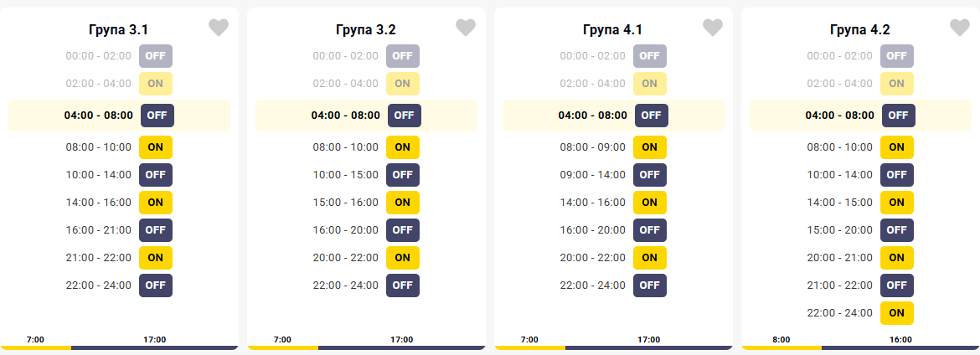Viewport: 980px width, 355px height.
Task: Click the 16:00 - 21:00 time slot in Група 3.1
Action: pos(99,230)
